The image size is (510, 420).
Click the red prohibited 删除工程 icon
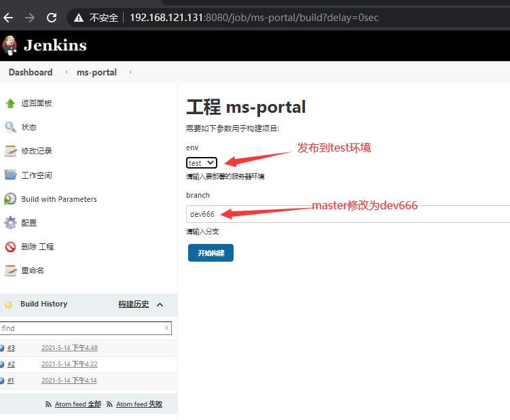[10, 247]
